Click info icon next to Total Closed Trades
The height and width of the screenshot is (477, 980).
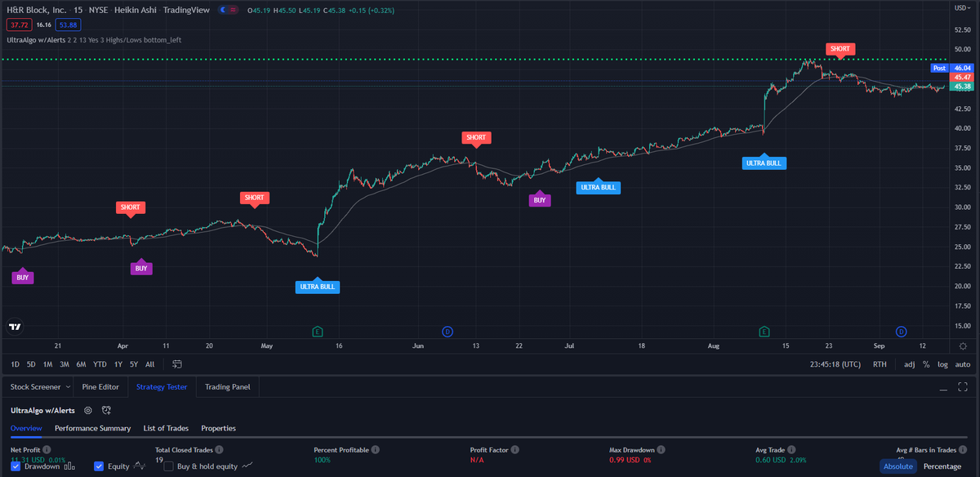220,450
